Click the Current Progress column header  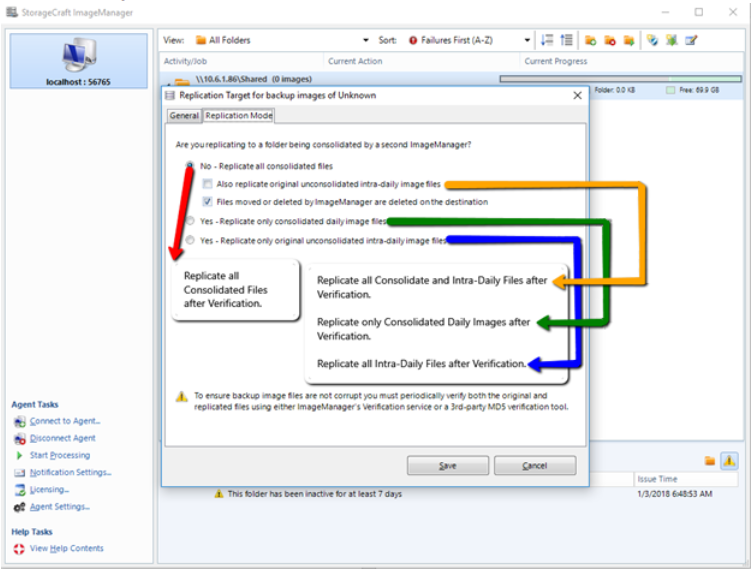click(x=556, y=61)
